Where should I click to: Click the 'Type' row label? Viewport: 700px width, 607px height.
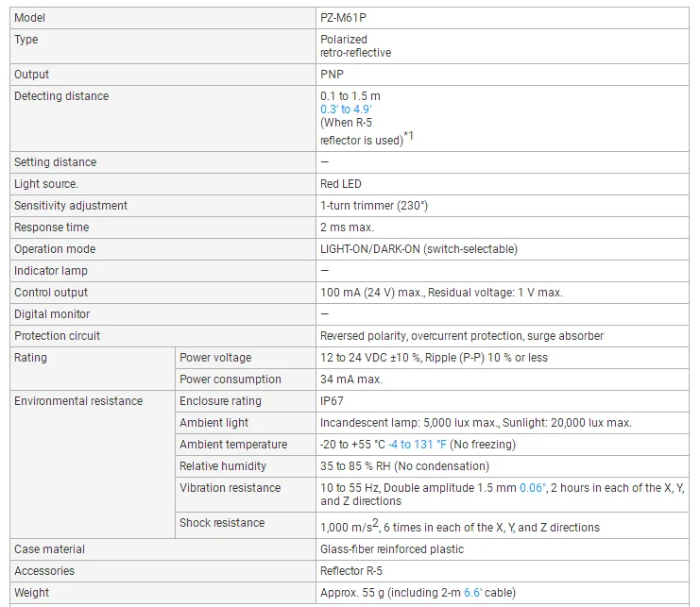point(26,40)
